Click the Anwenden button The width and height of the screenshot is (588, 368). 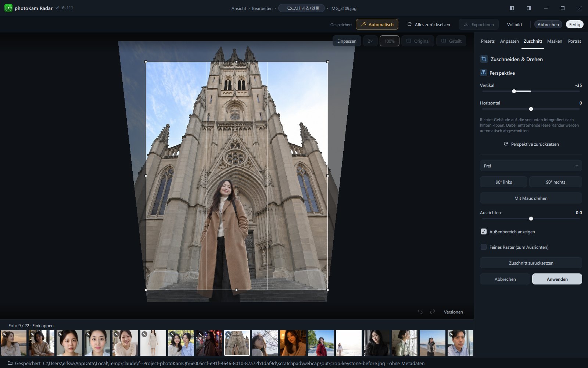point(557,279)
